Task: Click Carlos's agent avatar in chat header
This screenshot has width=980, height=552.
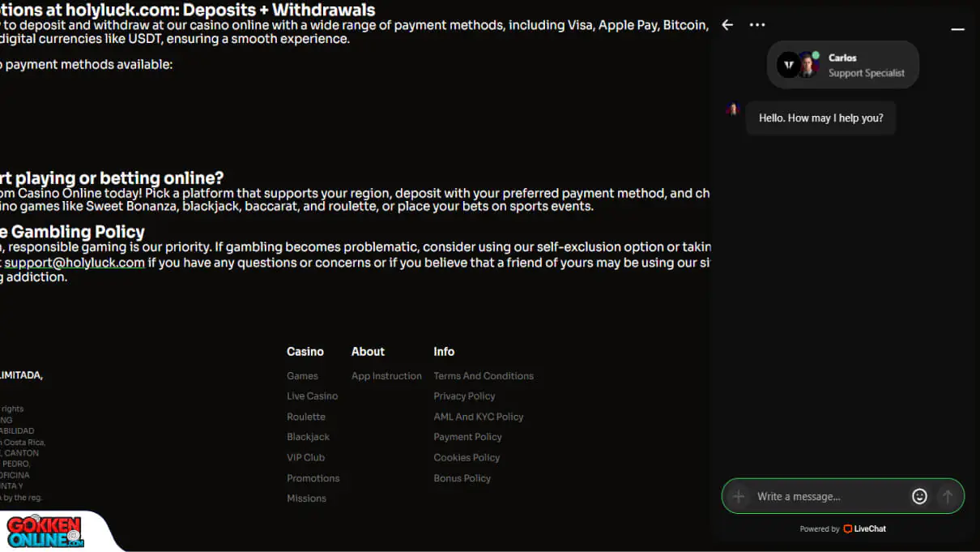Action: pyautogui.click(x=807, y=65)
